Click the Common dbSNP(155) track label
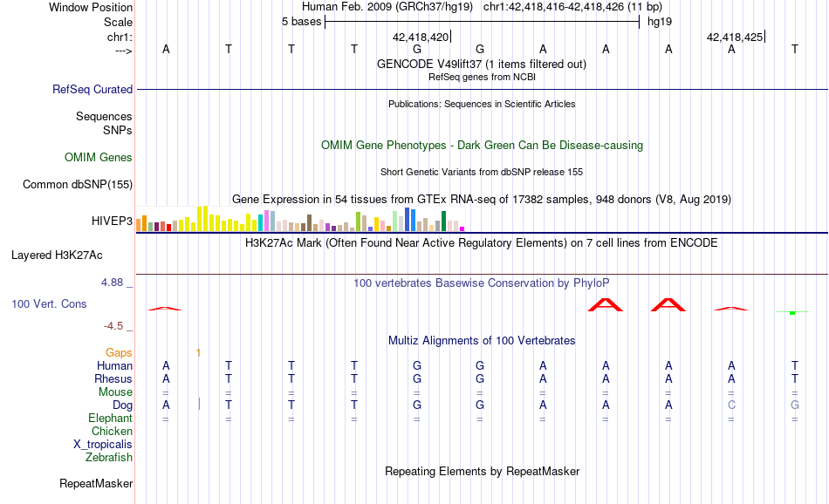This screenshot has width=829, height=504. 77,184
